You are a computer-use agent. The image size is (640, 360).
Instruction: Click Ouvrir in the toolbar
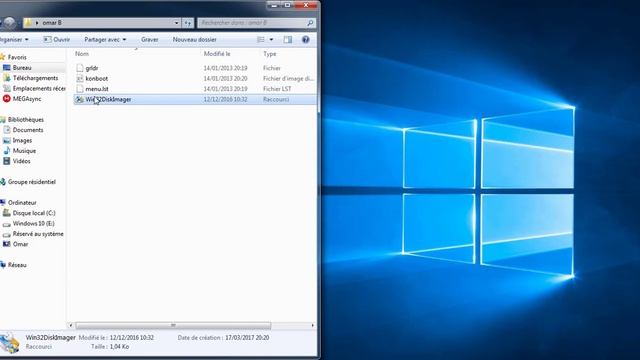click(57, 40)
